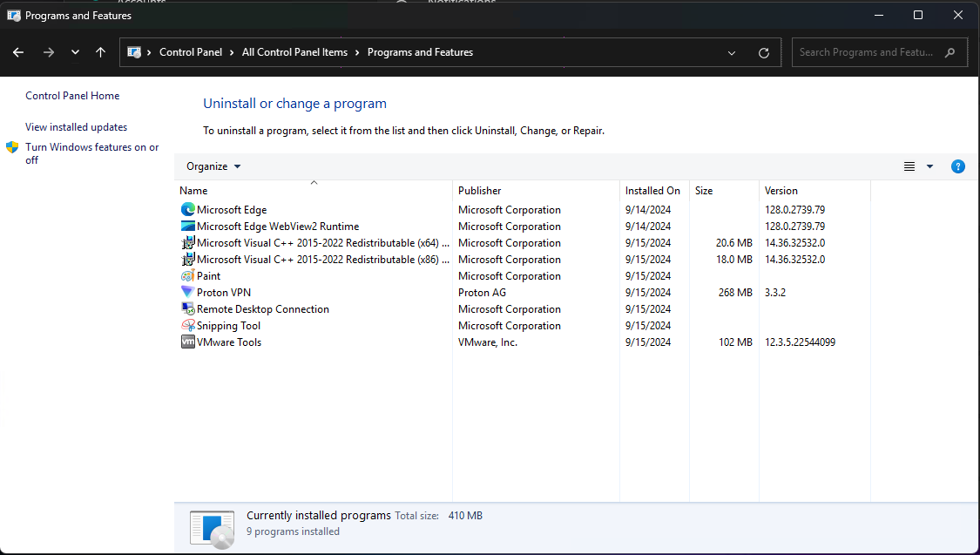Select the Snipping Tool entry name
Viewport: 980px width, 555px height.
coord(229,326)
